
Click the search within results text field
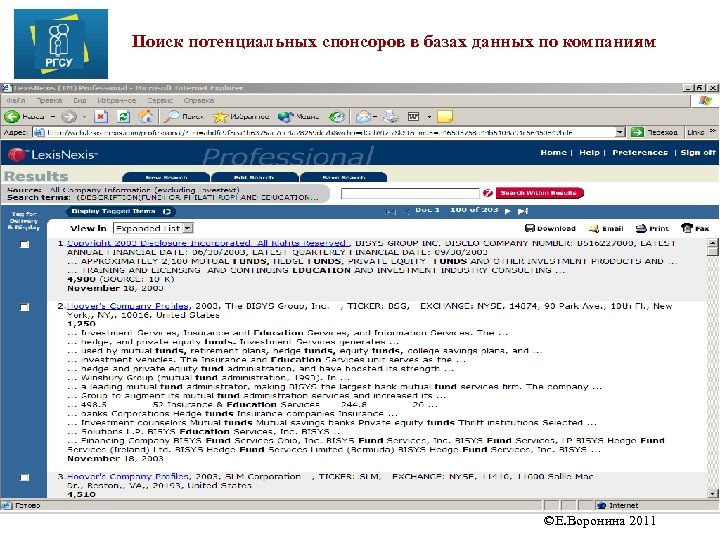point(410,193)
